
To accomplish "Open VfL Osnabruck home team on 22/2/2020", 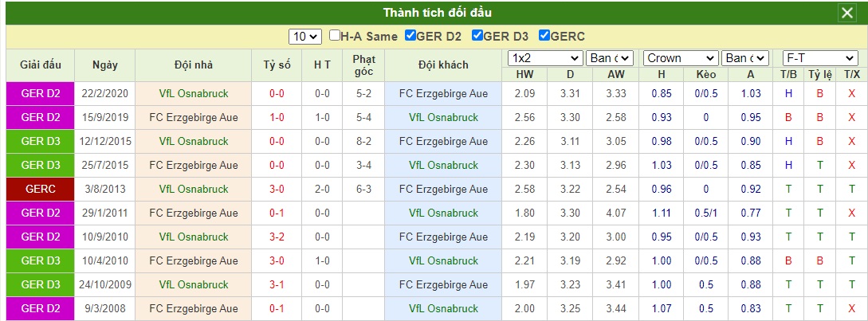I will pos(193,93).
